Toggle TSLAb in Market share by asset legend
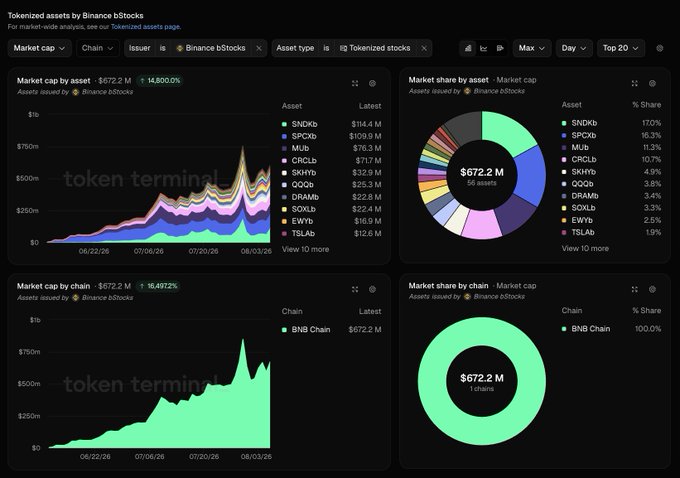 (578, 232)
